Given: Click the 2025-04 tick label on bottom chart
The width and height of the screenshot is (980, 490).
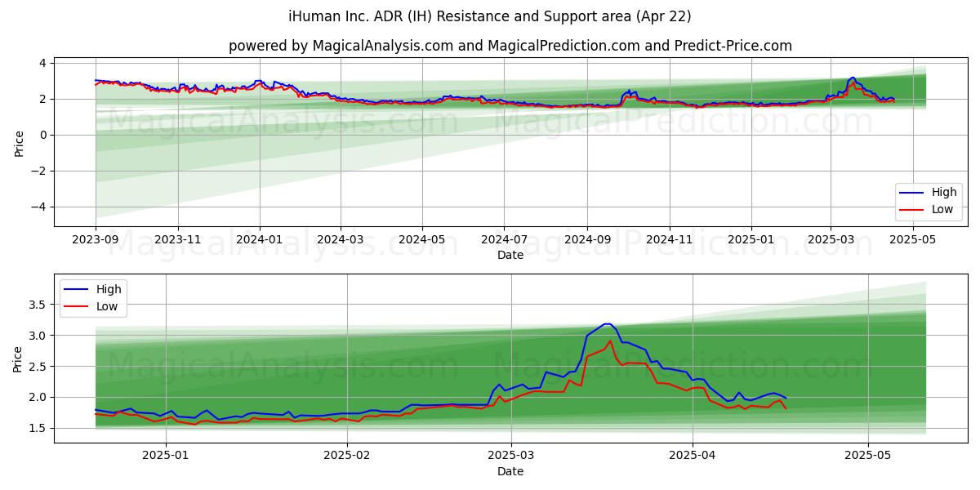Looking at the screenshot, I should point(693,457).
